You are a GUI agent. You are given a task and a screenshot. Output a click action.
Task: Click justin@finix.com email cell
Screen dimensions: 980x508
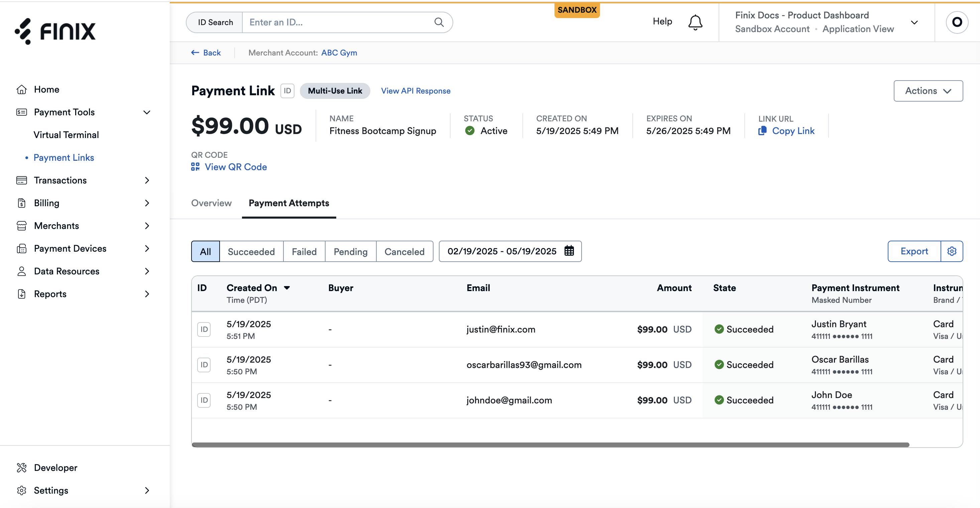pos(501,329)
